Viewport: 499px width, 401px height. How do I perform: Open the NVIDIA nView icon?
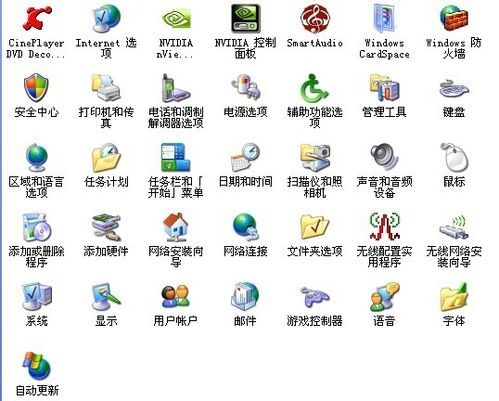176,19
